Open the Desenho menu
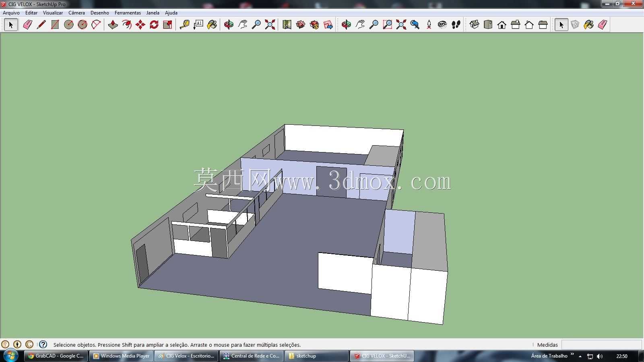This screenshot has width=644, height=362. point(99,13)
